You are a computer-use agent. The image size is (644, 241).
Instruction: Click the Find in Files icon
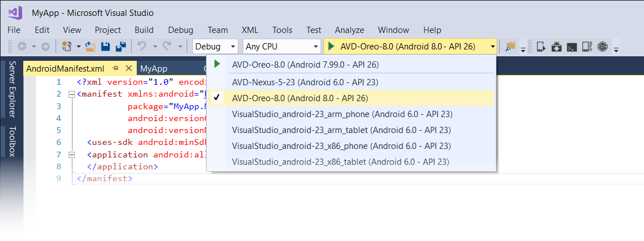click(x=510, y=47)
